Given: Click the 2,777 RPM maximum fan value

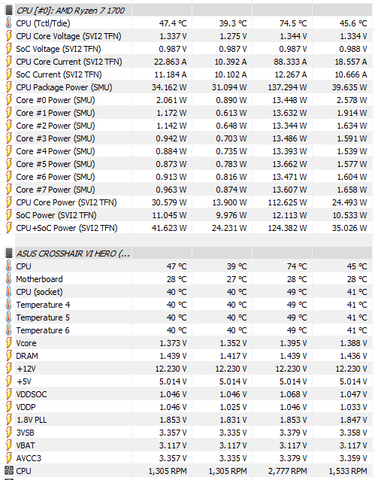Looking at the screenshot, I should (287, 471).
